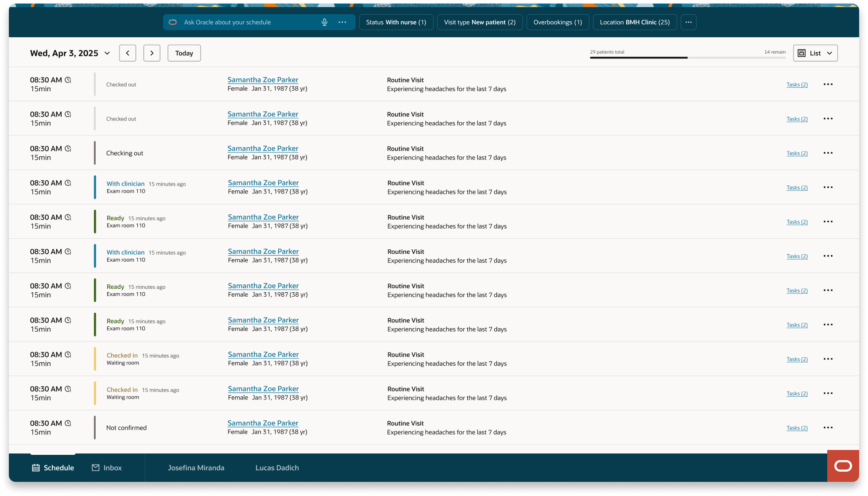The height and width of the screenshot is (496, 868).
Task: Open more options for the Not confirmed row
Action: [828, 427]
